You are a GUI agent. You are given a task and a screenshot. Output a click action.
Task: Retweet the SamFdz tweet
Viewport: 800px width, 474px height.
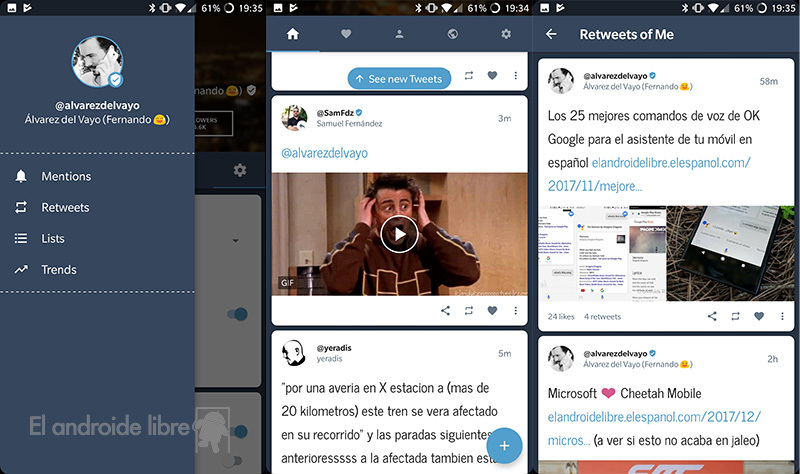(468, 310)
